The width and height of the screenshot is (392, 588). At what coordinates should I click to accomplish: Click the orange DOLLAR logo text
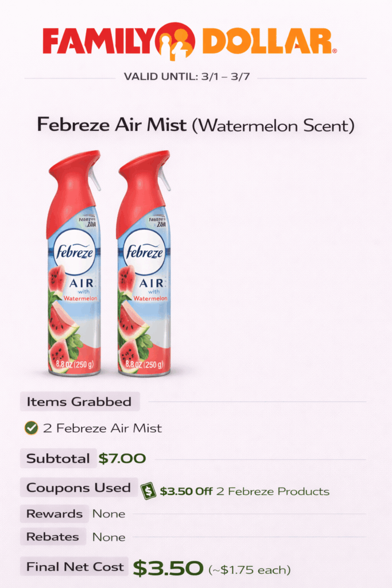[x=267, y=41]
